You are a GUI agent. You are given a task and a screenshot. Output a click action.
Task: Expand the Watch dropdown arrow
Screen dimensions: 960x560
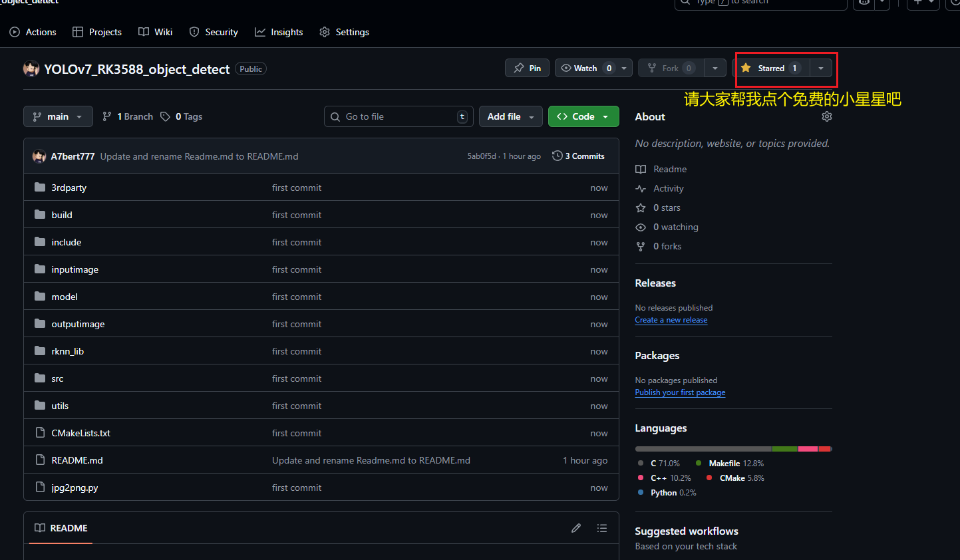(624, 69)
